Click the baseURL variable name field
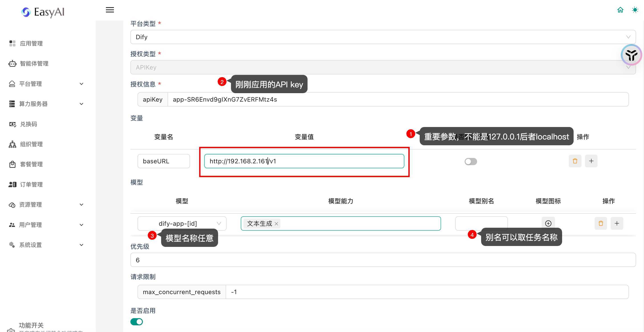Screen dimensions: 644x332 coord(164,161)
